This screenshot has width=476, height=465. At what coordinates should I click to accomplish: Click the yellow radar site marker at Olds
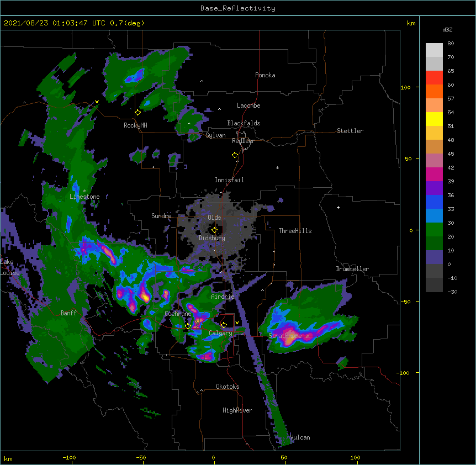tap(214, 230)
